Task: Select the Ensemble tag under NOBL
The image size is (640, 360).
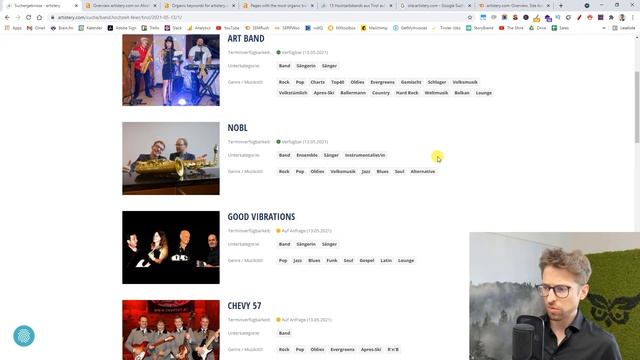Action: click(307, 155)
